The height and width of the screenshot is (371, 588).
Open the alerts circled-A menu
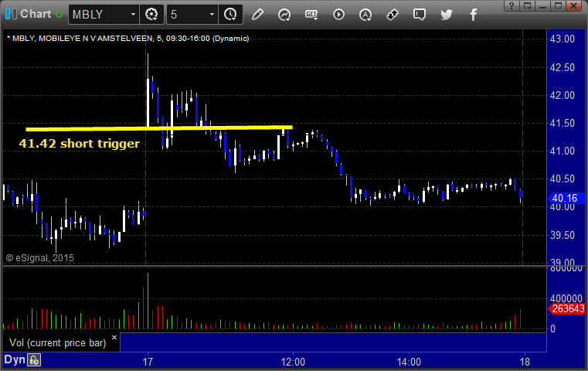[365, 15]
